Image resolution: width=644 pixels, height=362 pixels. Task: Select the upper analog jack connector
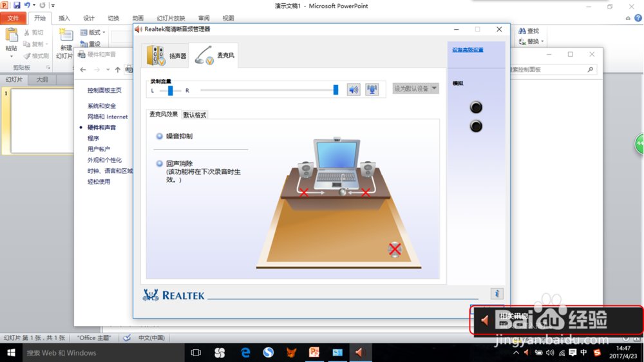point(476,107)
